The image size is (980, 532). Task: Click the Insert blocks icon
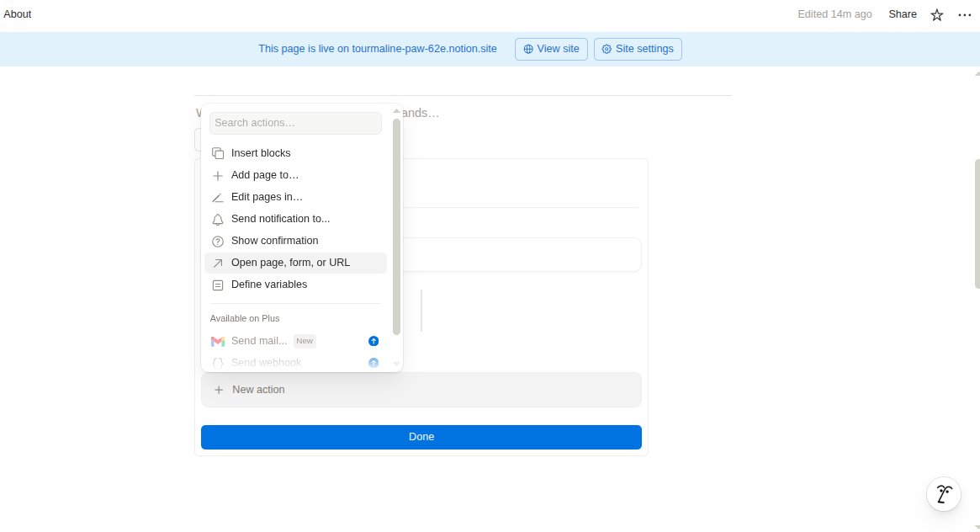[218, 153]
